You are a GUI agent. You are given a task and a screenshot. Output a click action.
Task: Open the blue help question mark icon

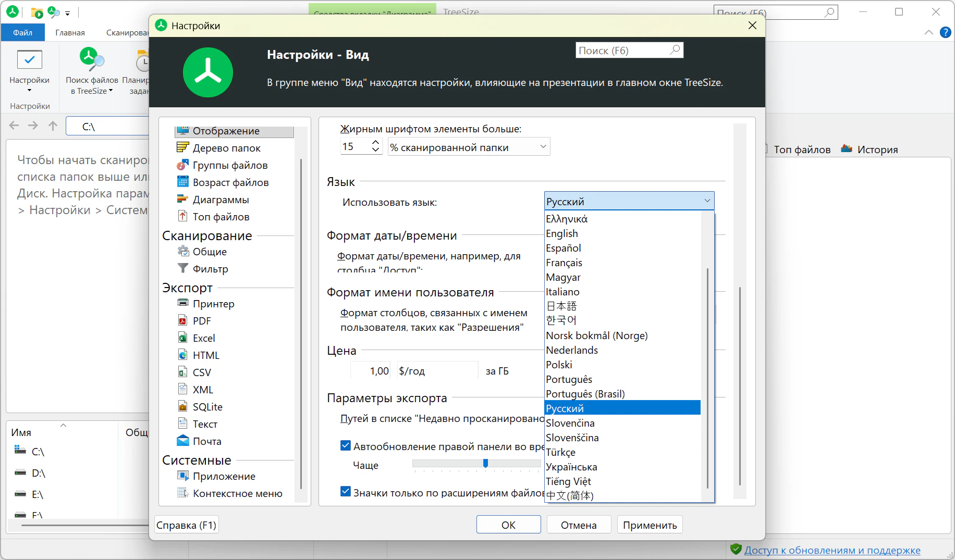[x=945, y=32]
